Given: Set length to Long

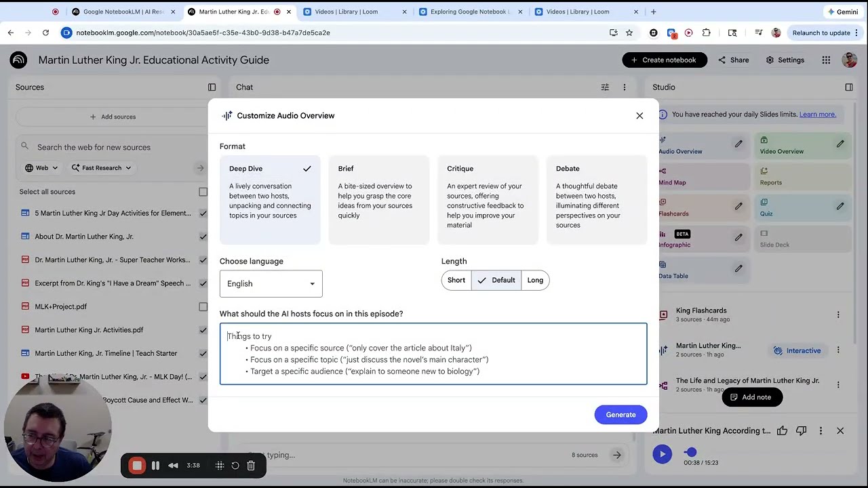Looking at the screenshot, I should tap(535, 280).
